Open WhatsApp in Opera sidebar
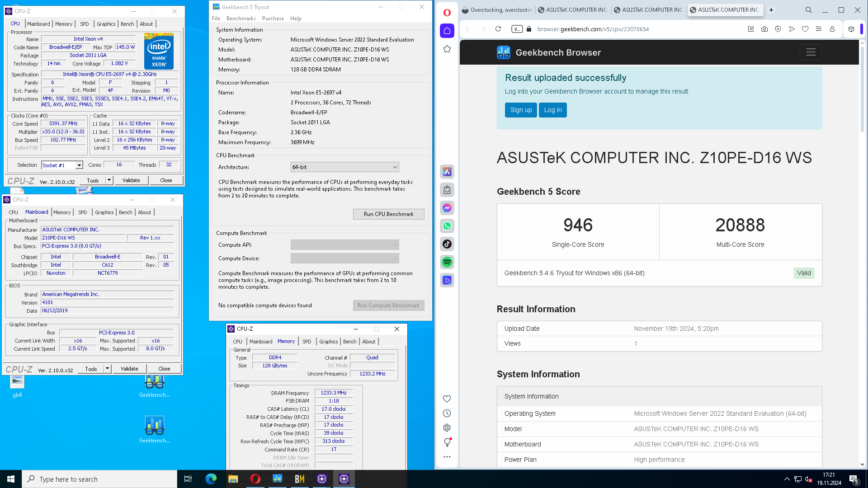This screenshot has height=488, width=868. point(447,226)
